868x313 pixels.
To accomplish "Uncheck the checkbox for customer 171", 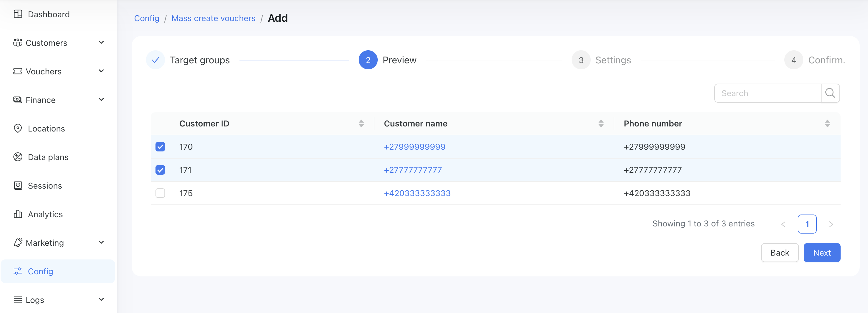I will click(160, 170).
